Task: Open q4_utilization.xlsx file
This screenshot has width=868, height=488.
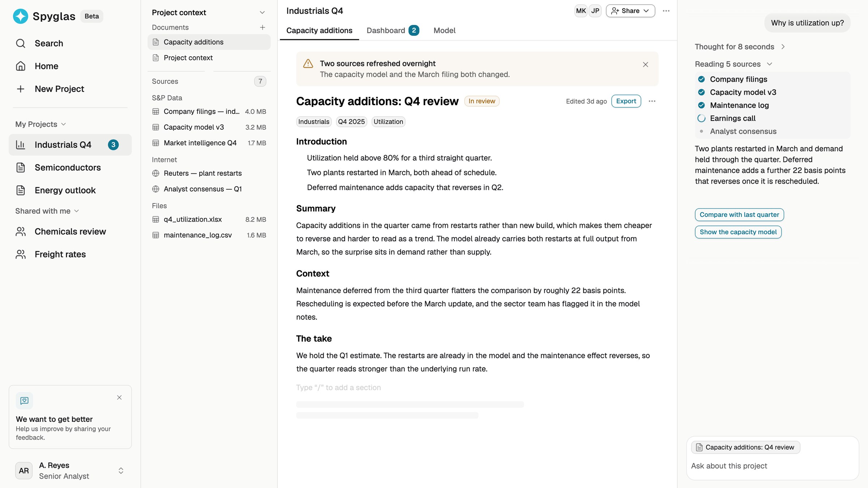Action: coord(209,219)
